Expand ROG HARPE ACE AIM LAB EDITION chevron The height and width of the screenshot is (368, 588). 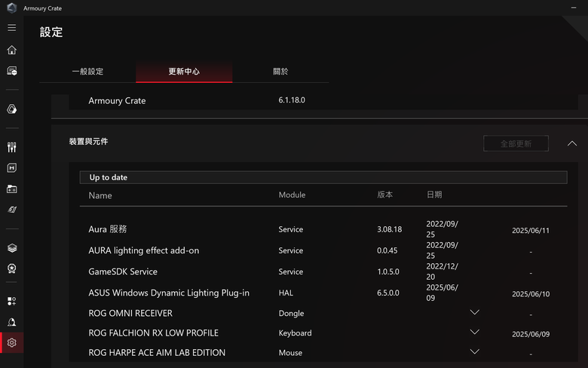(x=475, y=351)
